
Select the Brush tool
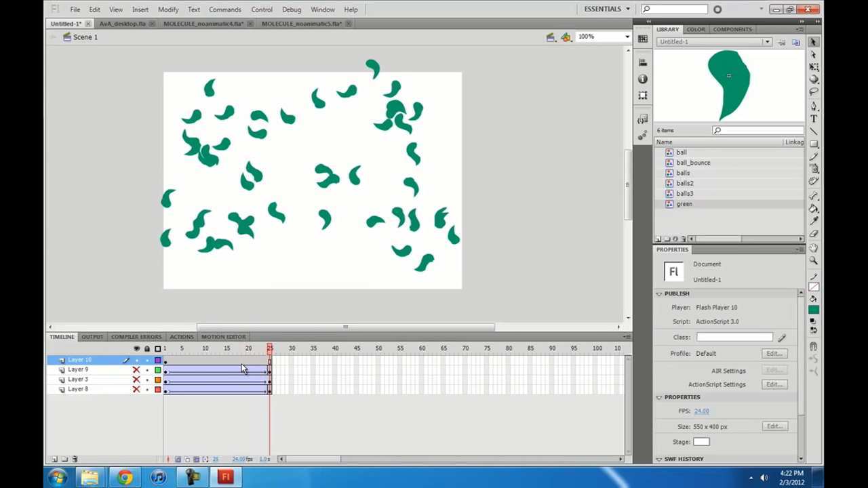coord(814,167)
